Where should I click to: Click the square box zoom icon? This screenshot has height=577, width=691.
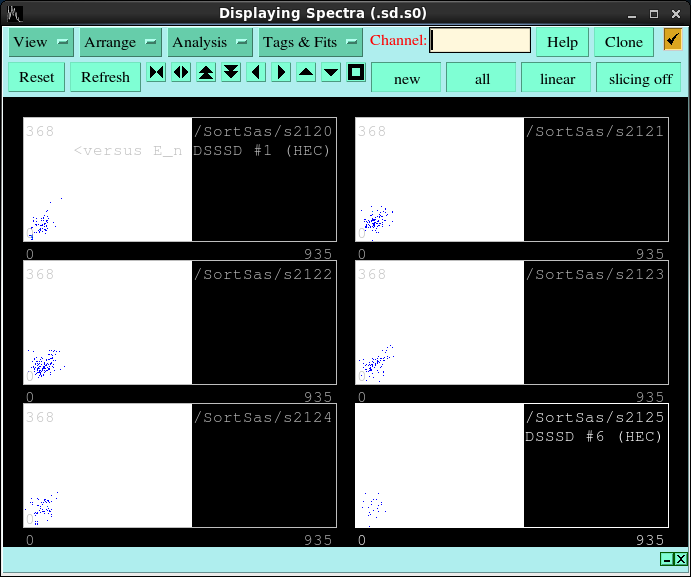[356, 72]
